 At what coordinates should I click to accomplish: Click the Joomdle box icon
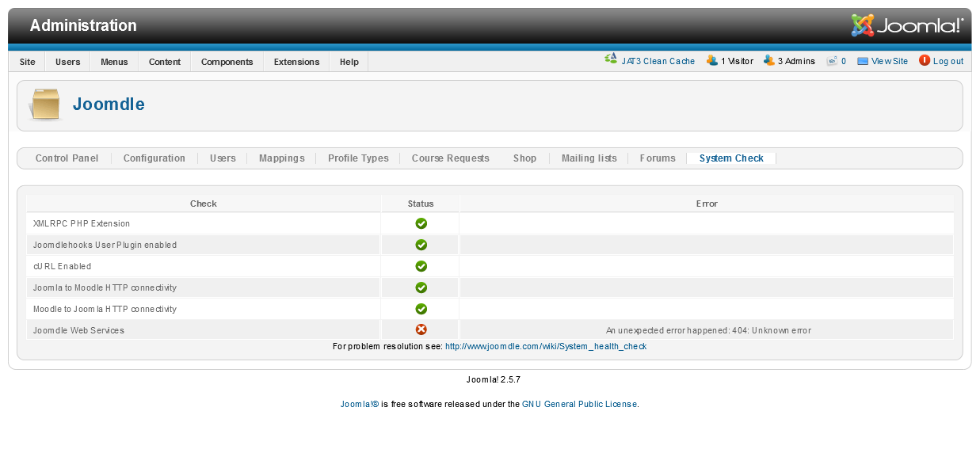pyautogui.click(x=45, y=105)
